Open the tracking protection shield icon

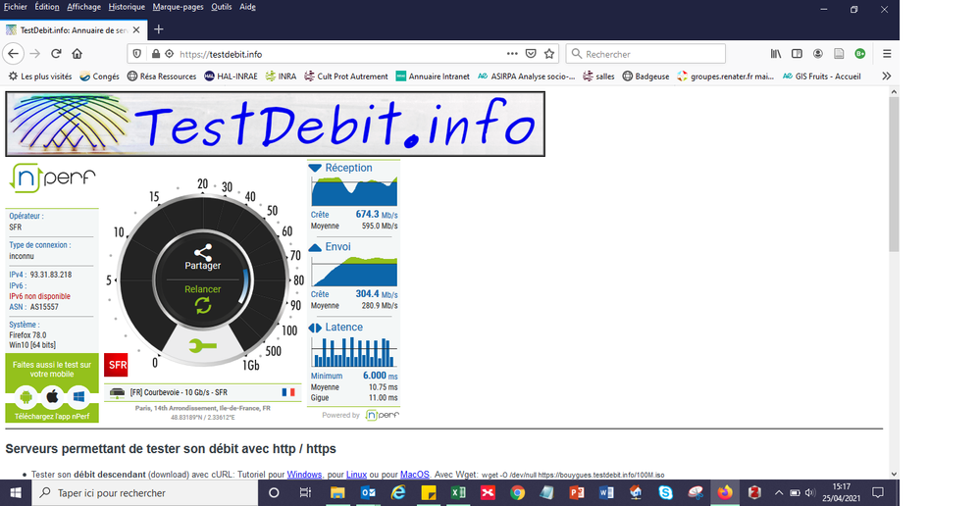coord(137,54)
